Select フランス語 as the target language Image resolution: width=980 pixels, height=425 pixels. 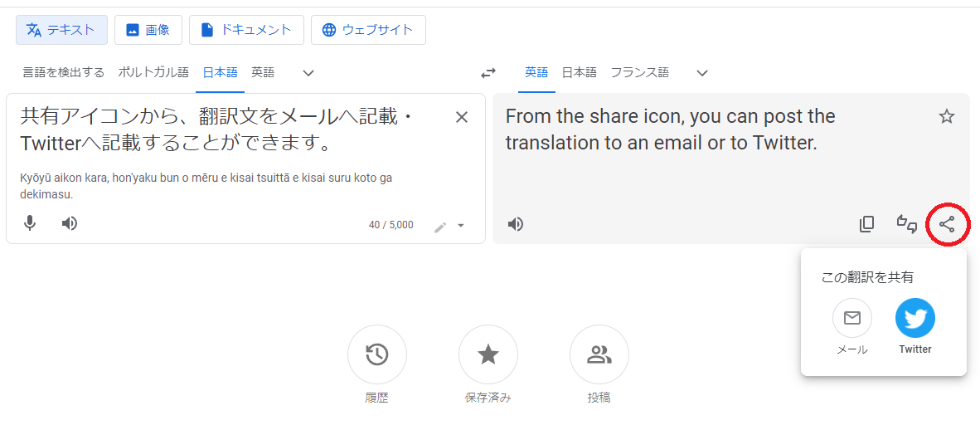click(639, 72)
